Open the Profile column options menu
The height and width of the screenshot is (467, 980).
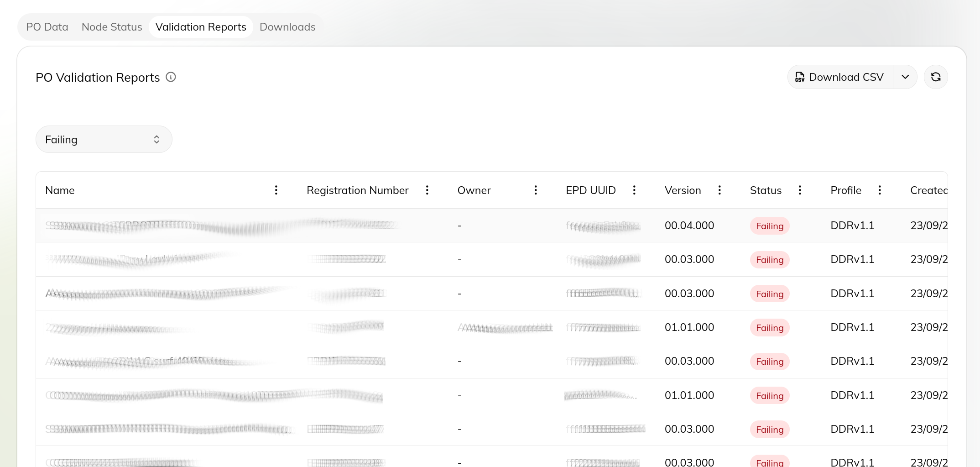tap(880, 190)
